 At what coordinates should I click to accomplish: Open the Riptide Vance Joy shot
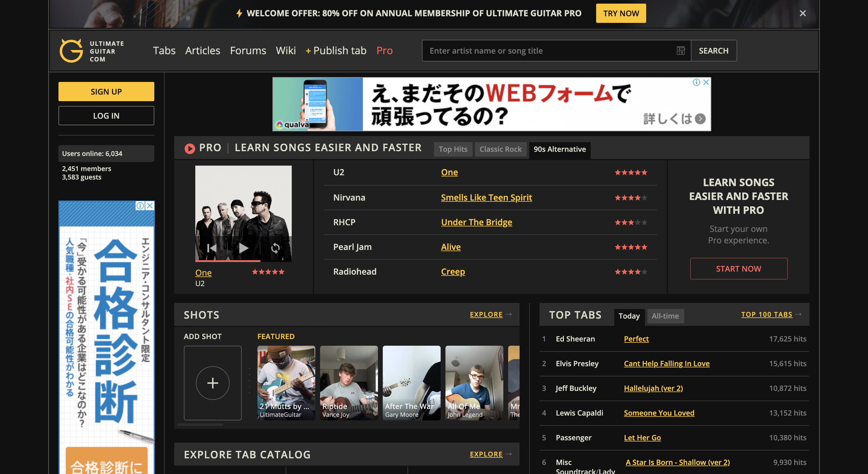[x=349, y=383]
